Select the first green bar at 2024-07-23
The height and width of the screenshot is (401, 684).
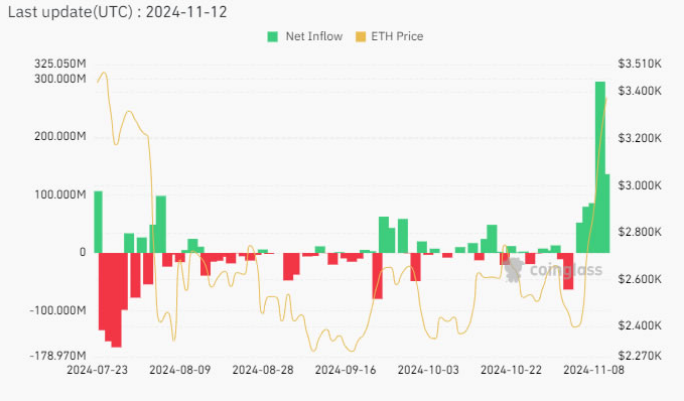pyautogui.click(x=98, y=221)
